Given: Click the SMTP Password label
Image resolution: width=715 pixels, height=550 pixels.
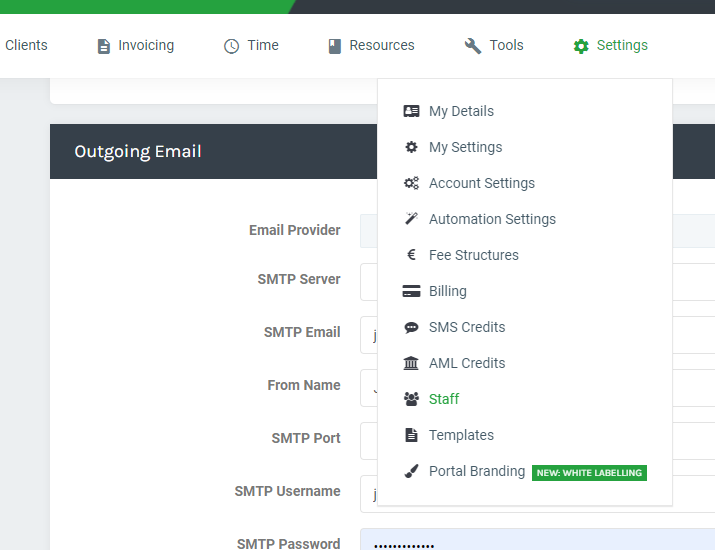Looking at the screenshot, I should 289,543.
